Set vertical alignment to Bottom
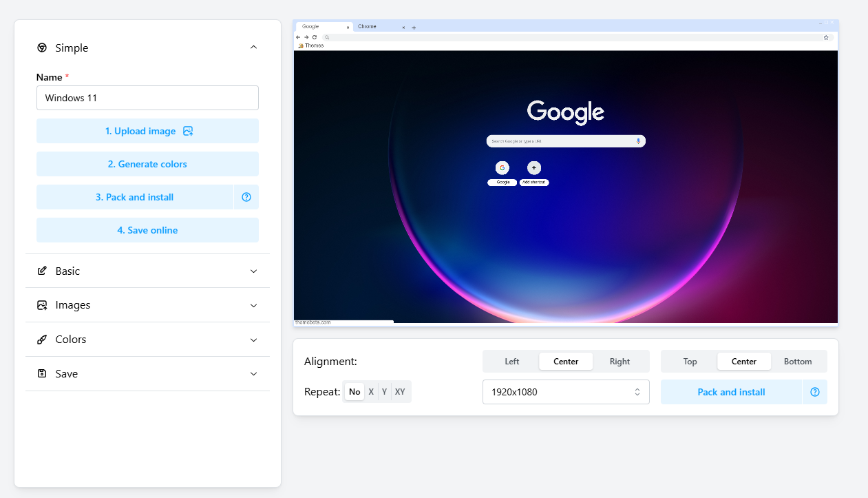 (798, 362)
